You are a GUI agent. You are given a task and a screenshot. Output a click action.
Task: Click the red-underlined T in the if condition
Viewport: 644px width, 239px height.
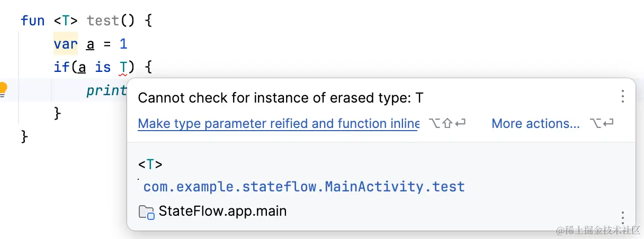click(x=123, y=67)
